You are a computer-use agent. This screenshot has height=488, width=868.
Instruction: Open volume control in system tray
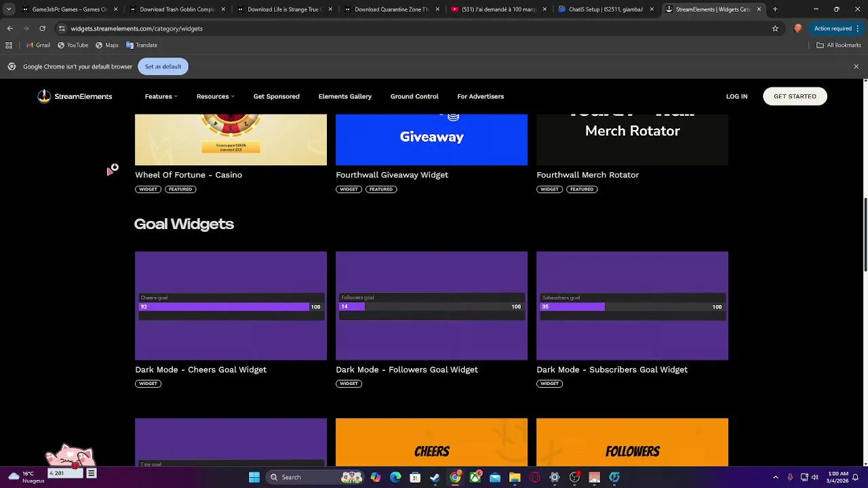point(815,477)
